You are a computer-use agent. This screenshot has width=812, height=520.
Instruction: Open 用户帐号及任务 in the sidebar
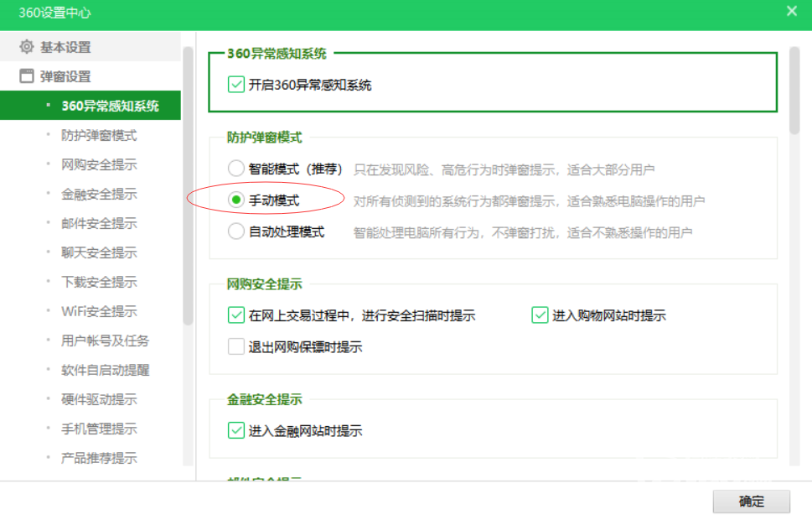point(105,341)
